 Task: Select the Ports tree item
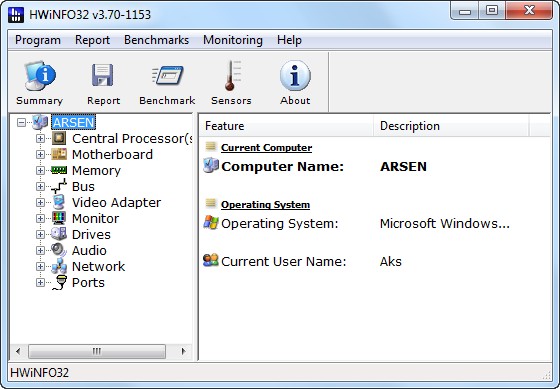point(88,283)
